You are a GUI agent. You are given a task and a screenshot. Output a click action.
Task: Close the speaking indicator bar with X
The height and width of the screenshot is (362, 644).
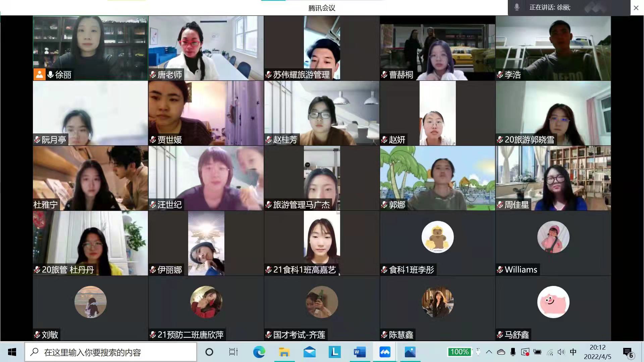(x=636, y=8)
